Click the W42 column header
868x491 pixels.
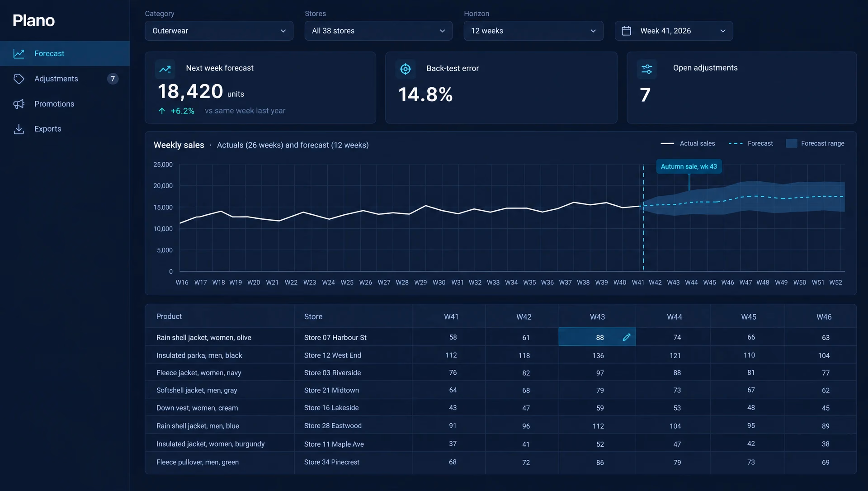pos(524,317)
